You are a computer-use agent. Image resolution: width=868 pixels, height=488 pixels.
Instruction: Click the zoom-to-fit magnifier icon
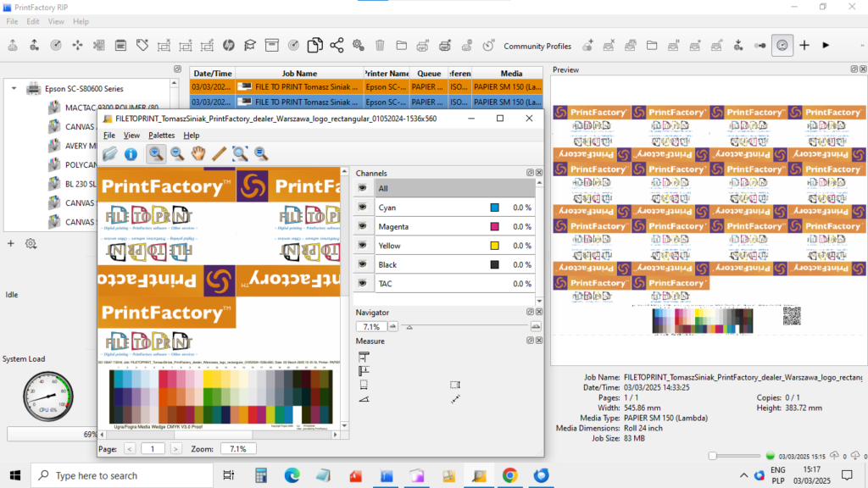click(x=241, y=155)
